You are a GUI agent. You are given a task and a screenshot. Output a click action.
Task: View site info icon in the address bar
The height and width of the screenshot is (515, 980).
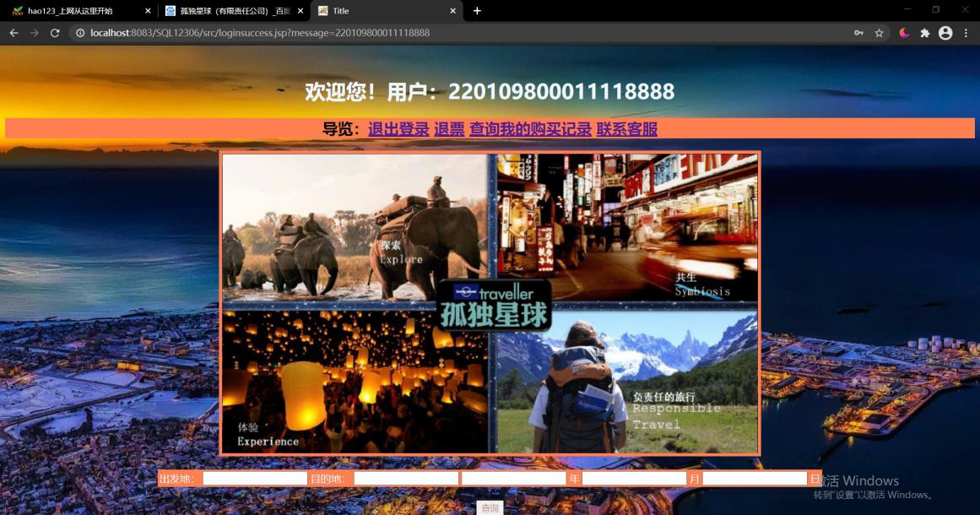pyautogui.click(x=80, y=33)
